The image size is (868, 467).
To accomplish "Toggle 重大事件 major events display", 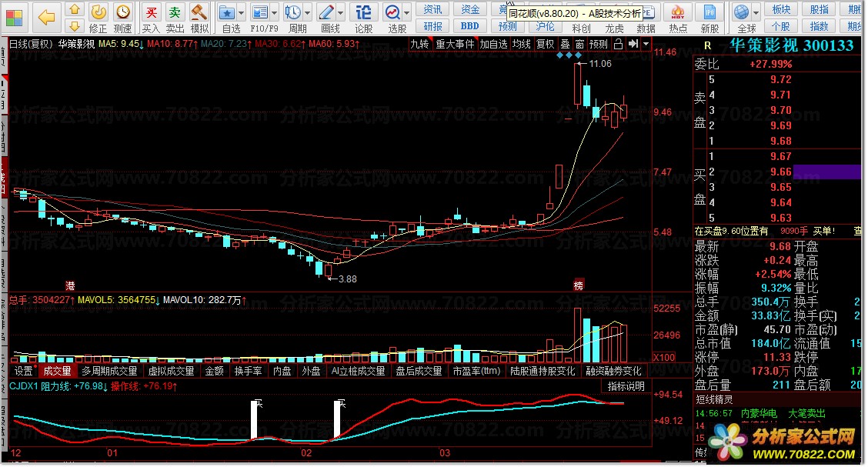I will pyautogui.click(x=455, y=44).
